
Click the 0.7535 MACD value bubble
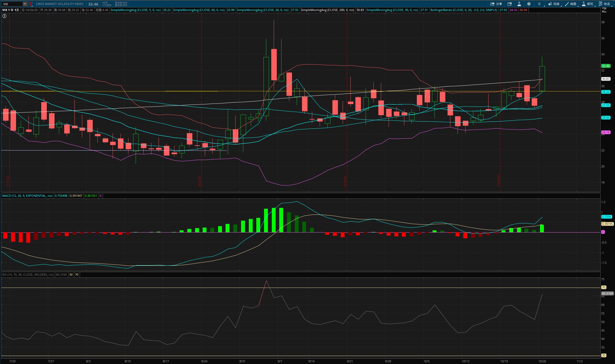(x=606, y=217)
